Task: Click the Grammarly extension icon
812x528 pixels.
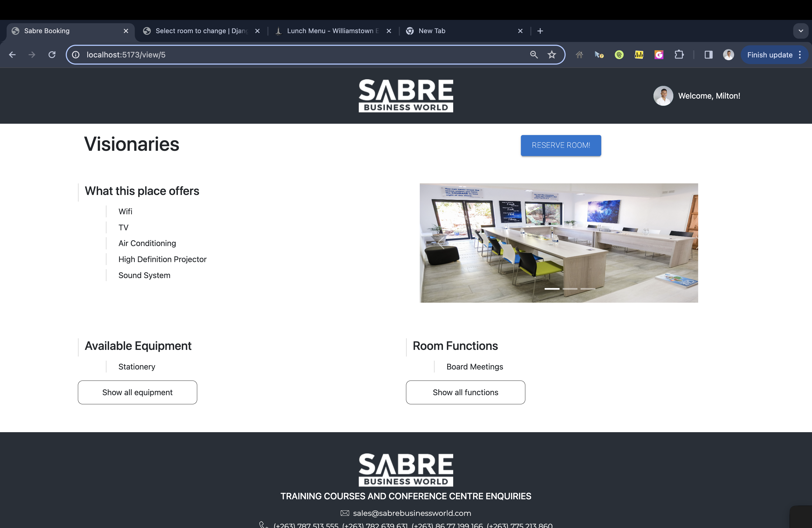Action: (659, 55)
